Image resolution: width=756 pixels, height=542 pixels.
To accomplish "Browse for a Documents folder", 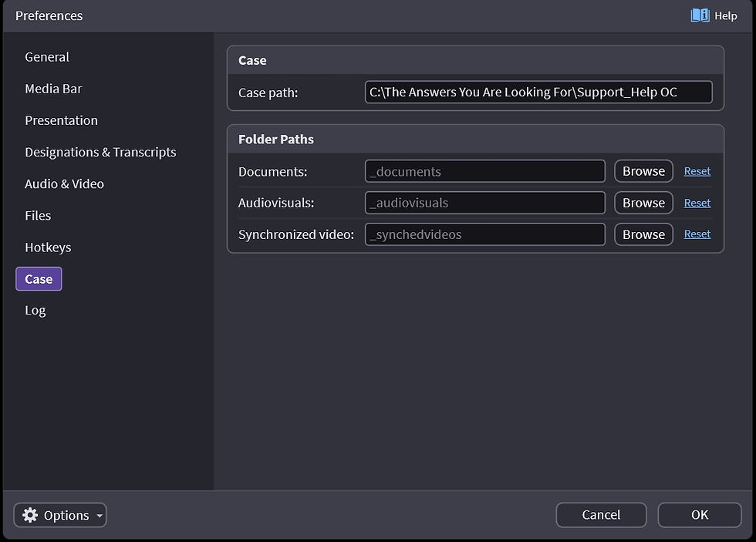I will [x=643, y=170].
